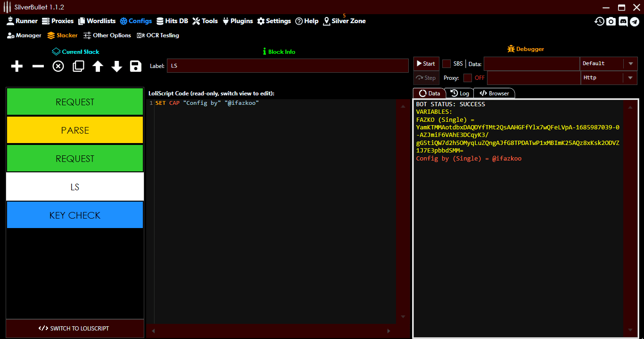Move the LS block up with the arrow icon
The width and height of the screenshot is (644, 339).
point(97,66)
